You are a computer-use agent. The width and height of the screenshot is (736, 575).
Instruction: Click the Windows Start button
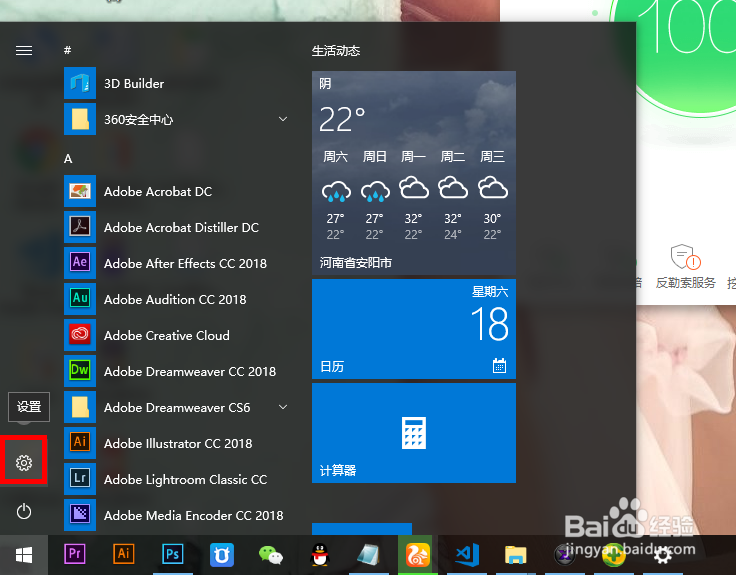[24, 555]
